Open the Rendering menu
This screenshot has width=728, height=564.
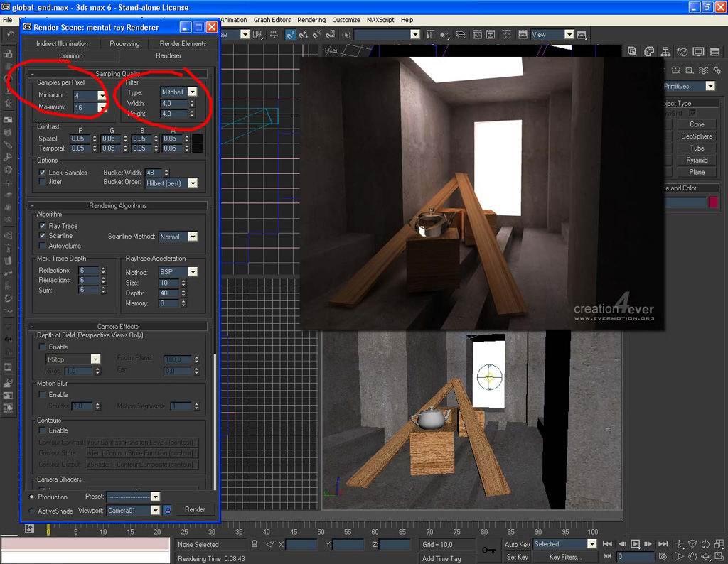pyautogui.click(x=311, y=20)
